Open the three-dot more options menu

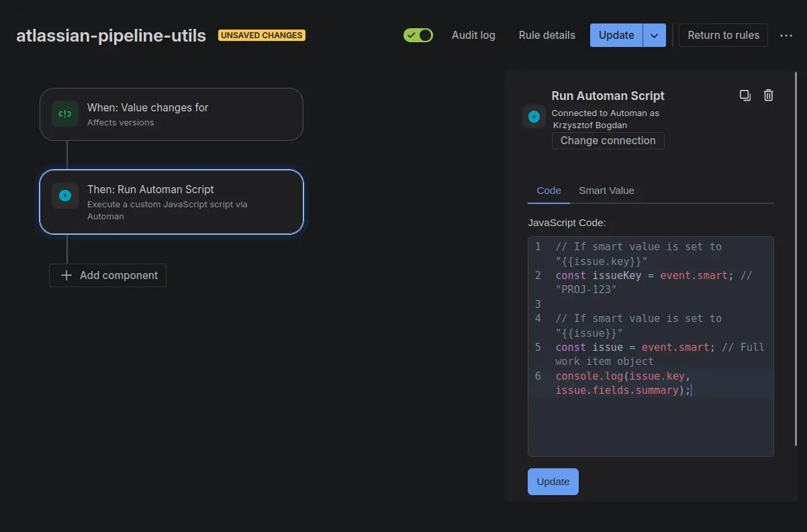click(786, 36)
